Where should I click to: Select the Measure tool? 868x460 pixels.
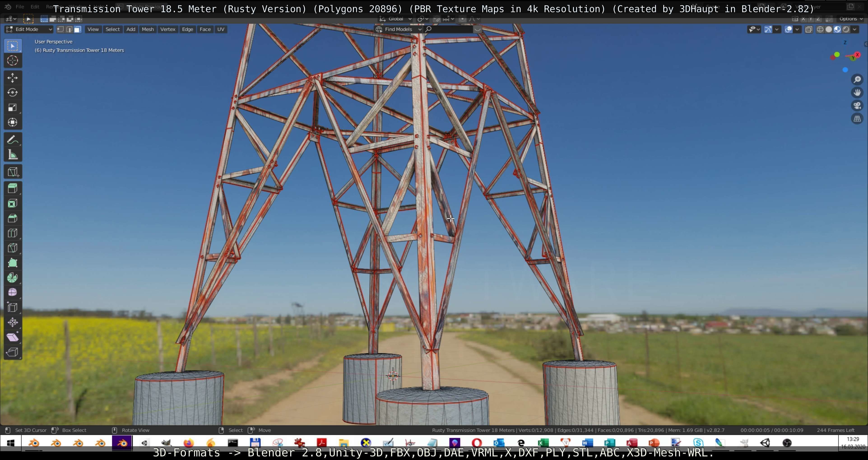click(x=13, y=155)
